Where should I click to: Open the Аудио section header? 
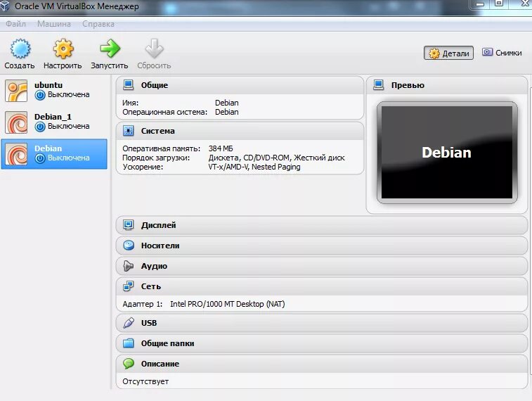(154, 266)
